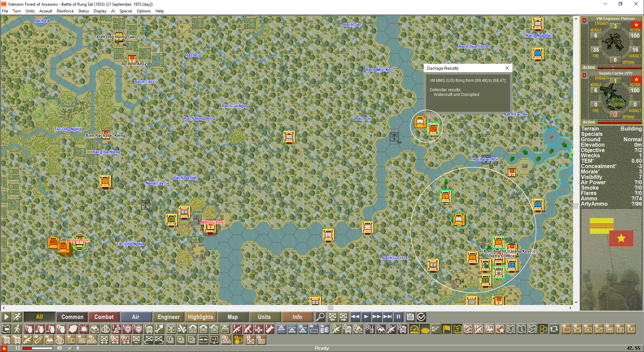644x352 pixels.
Task: Select the skull-and-crossbones hazard icon
Action: pyautogui.click(x=172, y=329)
